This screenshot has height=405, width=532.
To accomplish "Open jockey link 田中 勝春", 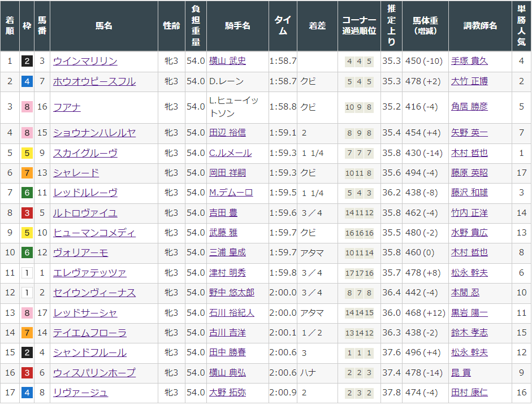I will [x=227, y=352].
